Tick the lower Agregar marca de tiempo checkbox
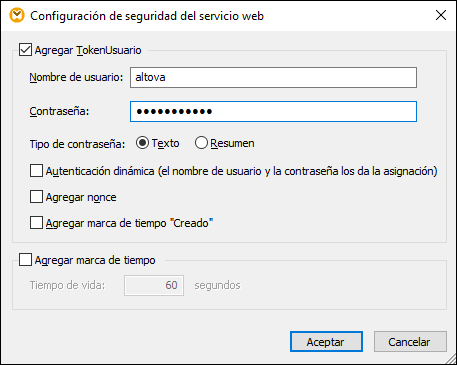 (25, 260)
